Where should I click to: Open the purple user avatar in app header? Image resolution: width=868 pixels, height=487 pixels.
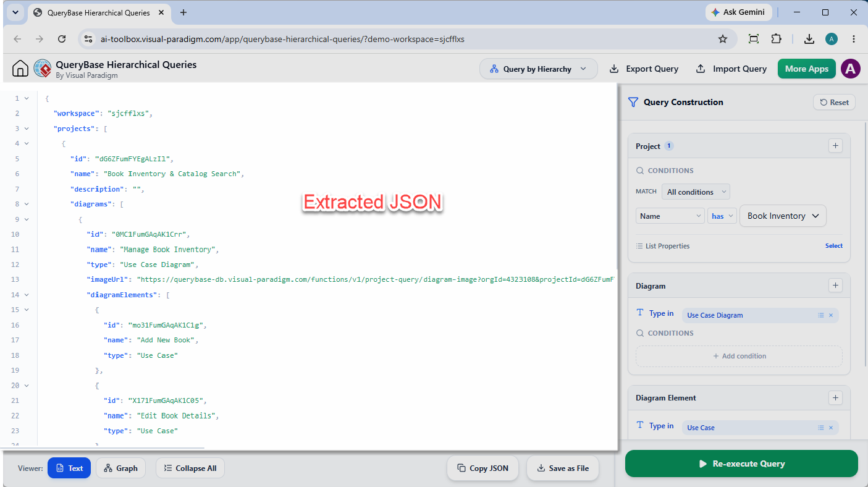[851, 69]
